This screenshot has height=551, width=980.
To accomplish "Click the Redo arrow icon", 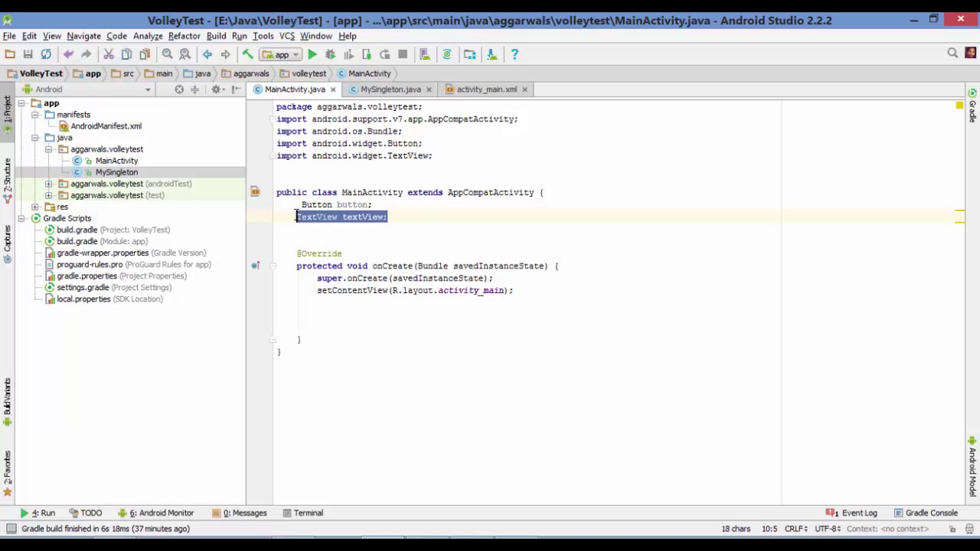I will [86, 54].
